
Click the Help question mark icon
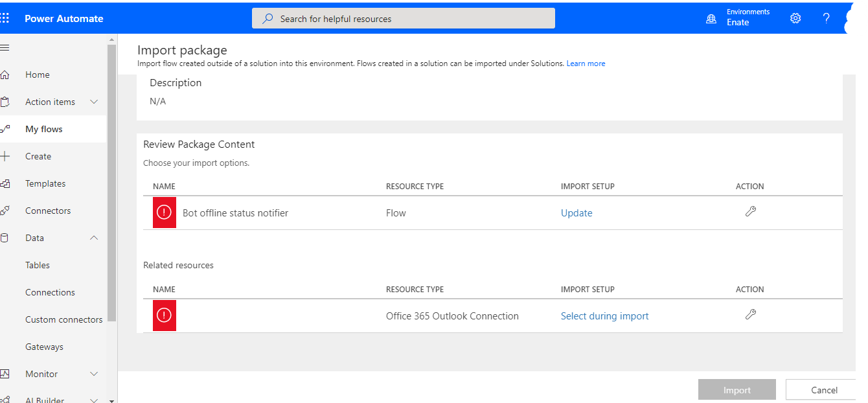[x=826, y=18]
